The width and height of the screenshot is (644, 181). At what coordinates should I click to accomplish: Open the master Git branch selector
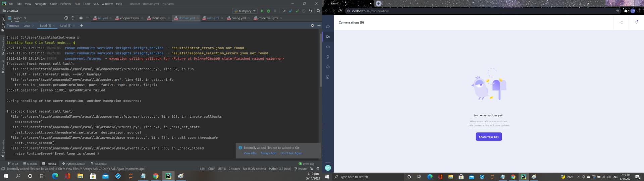click(301, 169)
